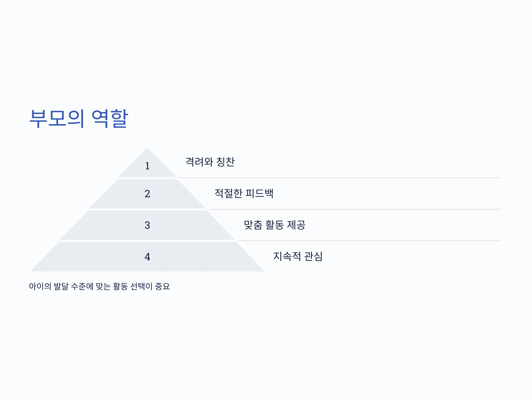Click the 격려와 칭찬 label
The width and height of the screenshot is (532, 399).
point(210,162)
